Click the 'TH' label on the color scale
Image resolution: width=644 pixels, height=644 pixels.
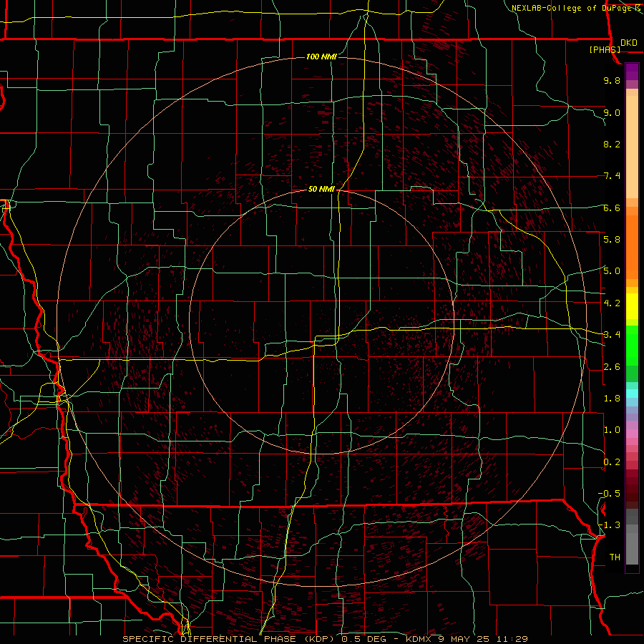coord(615,557)
